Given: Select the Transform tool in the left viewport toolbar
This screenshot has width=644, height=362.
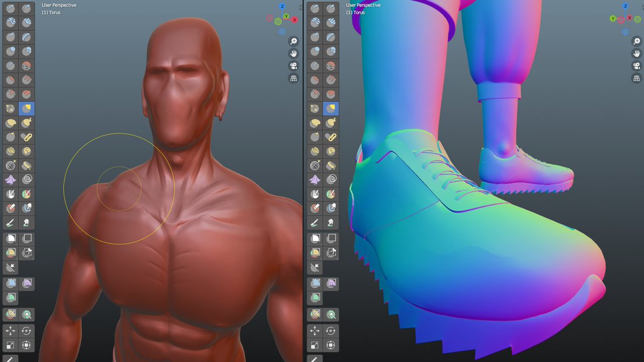Looking at the screenshot, I should pyautogui.click(x=26, y=345).
